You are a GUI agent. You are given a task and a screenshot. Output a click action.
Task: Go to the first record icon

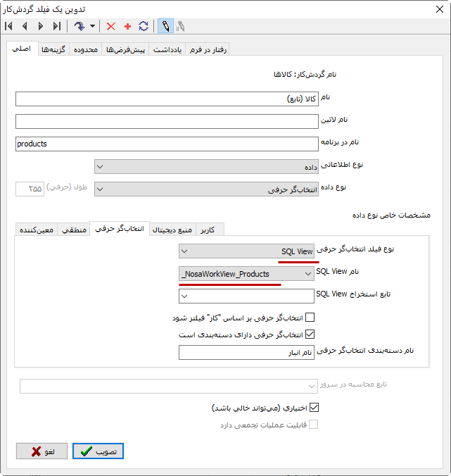pos(9,26)
